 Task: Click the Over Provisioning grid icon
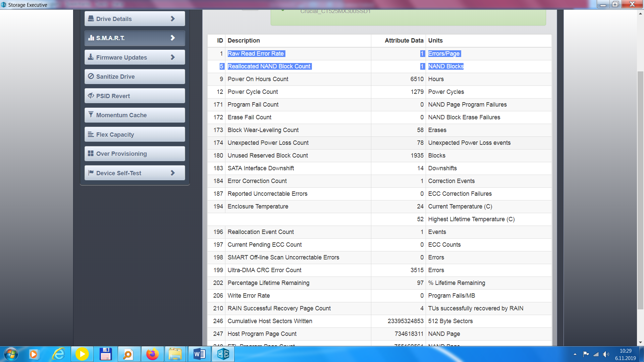(x=91, y=153)
